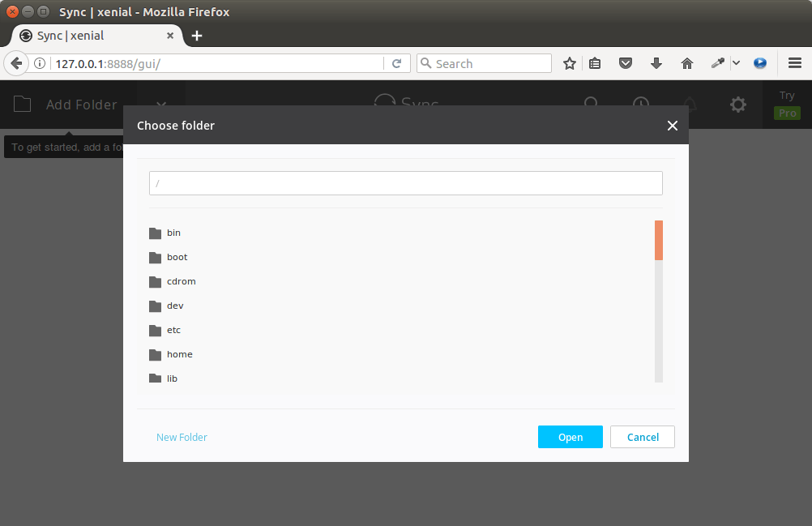Click the Cancel button

coord(643,437)
